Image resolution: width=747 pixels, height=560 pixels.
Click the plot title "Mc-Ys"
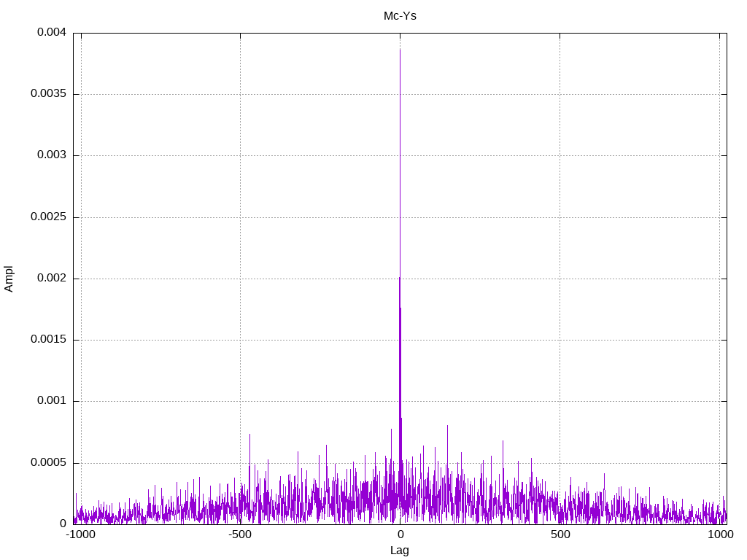tap(400, 15)
